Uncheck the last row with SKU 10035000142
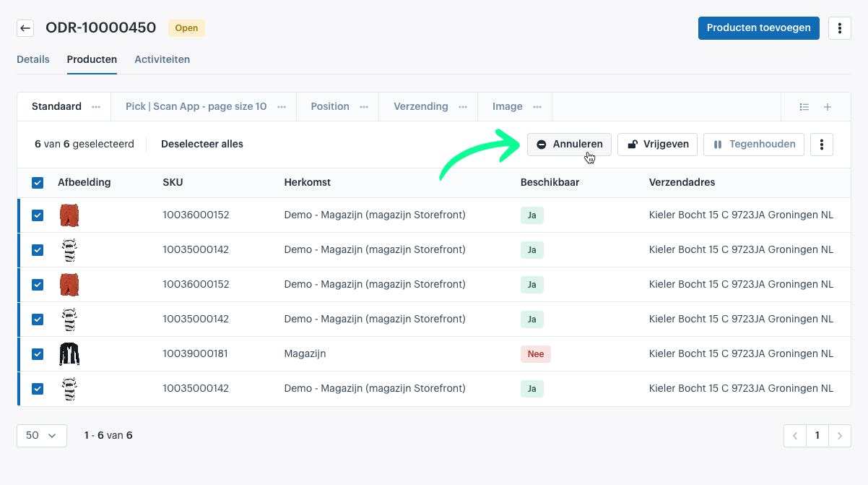This screenshot has height=485, width=868. 38,389
